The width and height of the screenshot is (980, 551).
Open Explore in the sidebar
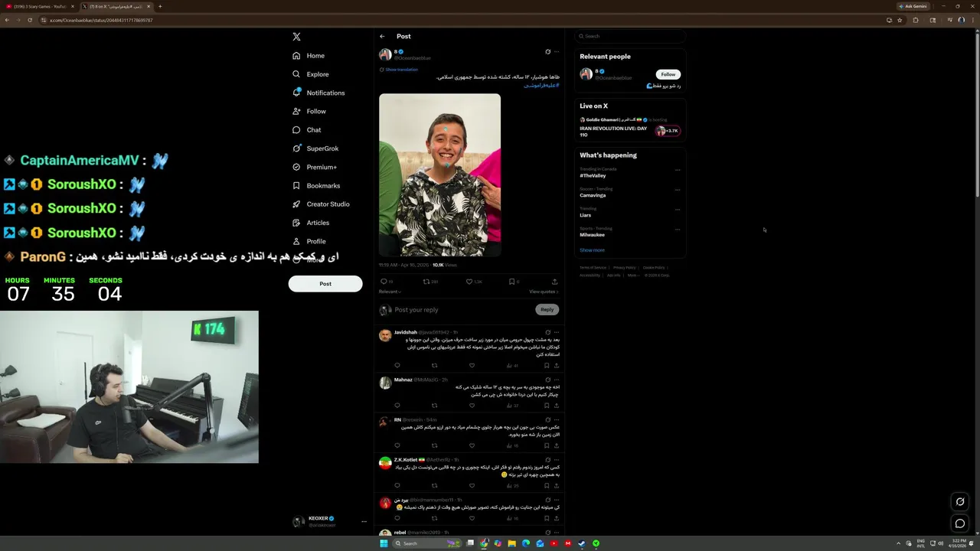311,74
